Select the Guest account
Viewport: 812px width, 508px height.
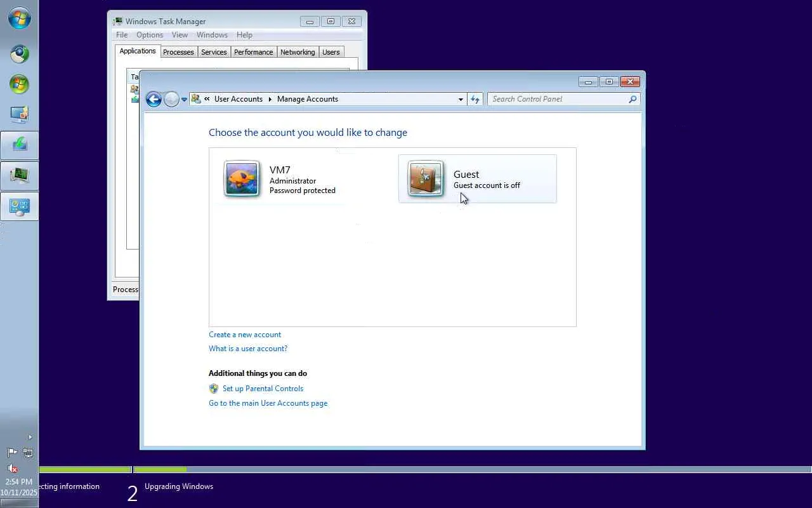pyautogui.click(x=478, y=179)
